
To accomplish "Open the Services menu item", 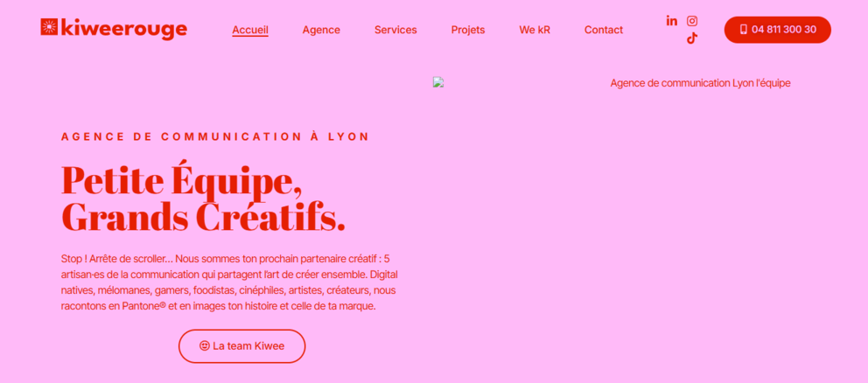I will click(395, 30).
